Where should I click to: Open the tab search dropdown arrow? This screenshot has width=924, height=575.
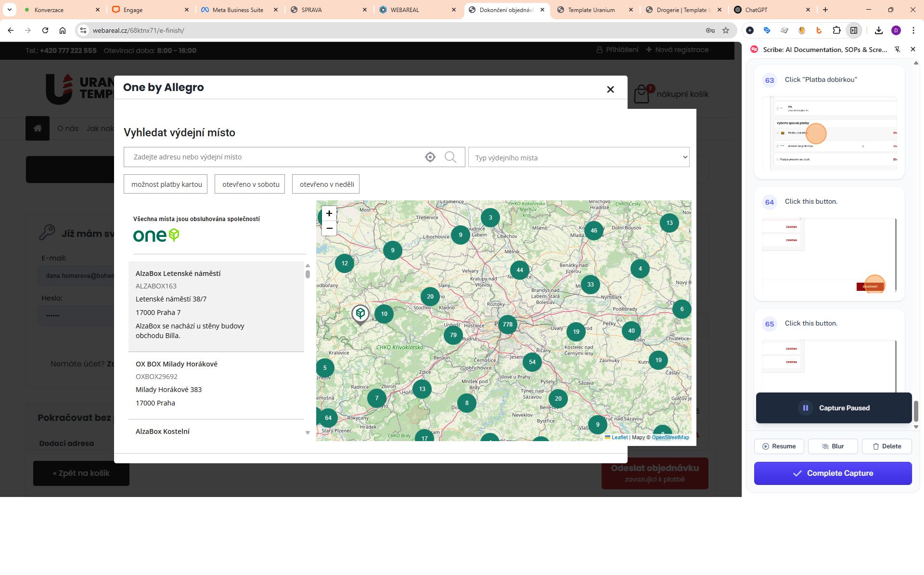point(9,10)
